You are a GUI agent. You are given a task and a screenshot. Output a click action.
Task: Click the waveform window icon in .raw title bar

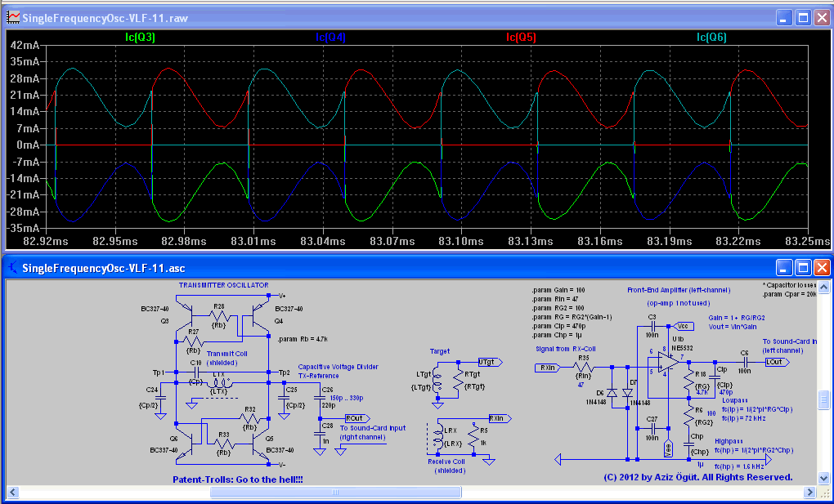14,17
